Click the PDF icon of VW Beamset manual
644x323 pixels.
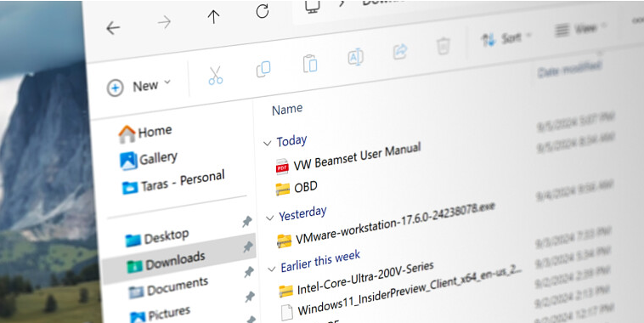point(282,167)
